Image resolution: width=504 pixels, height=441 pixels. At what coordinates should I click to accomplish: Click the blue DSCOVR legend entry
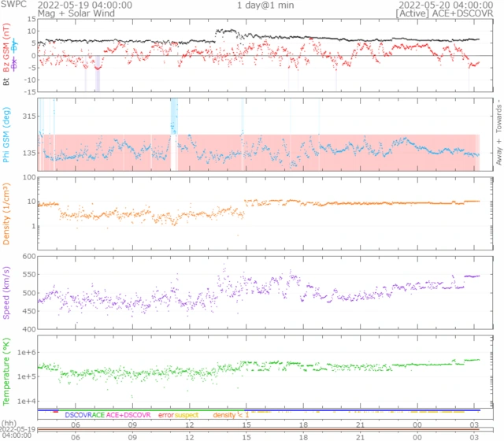click(78, 414)
